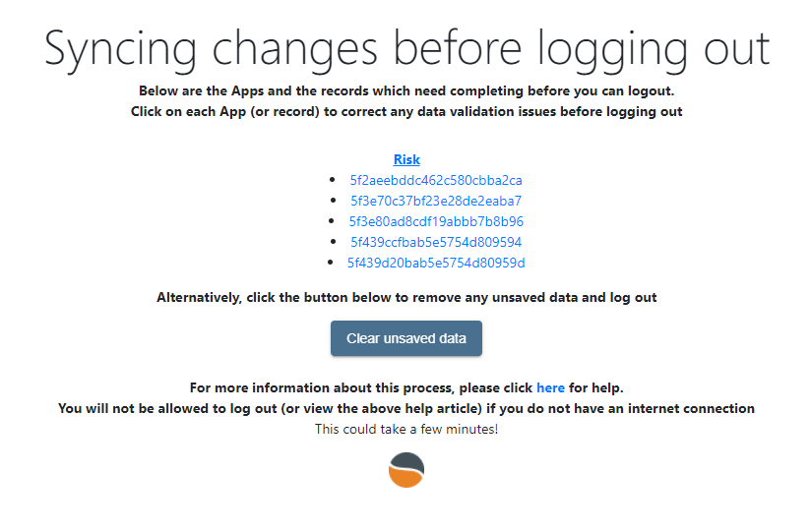
Task: Click the 'Alternatively, click the button below' line
Action: pyautogui.click(x=406, y=297)
